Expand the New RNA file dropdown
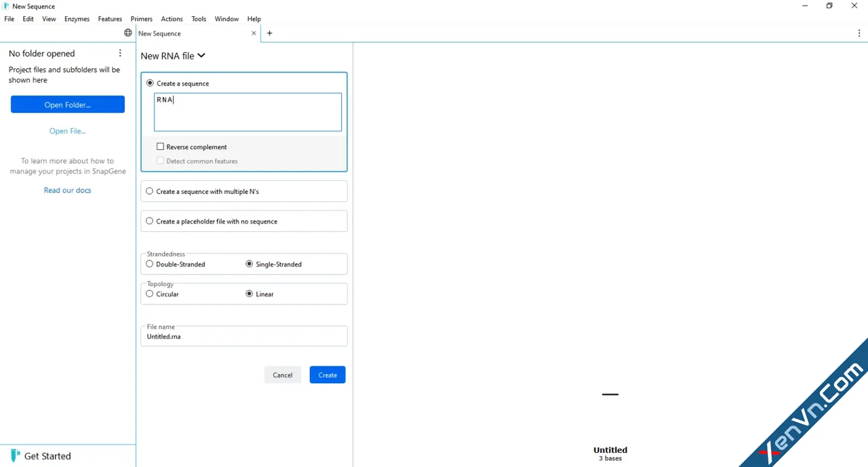The height and width of the screenshot is (467, 868). [x=173, y=56]
